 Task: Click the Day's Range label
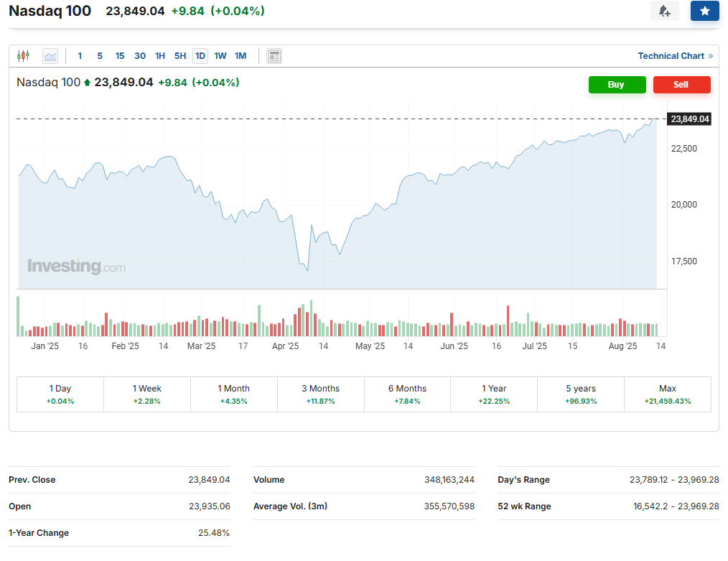tap(523, 480)
